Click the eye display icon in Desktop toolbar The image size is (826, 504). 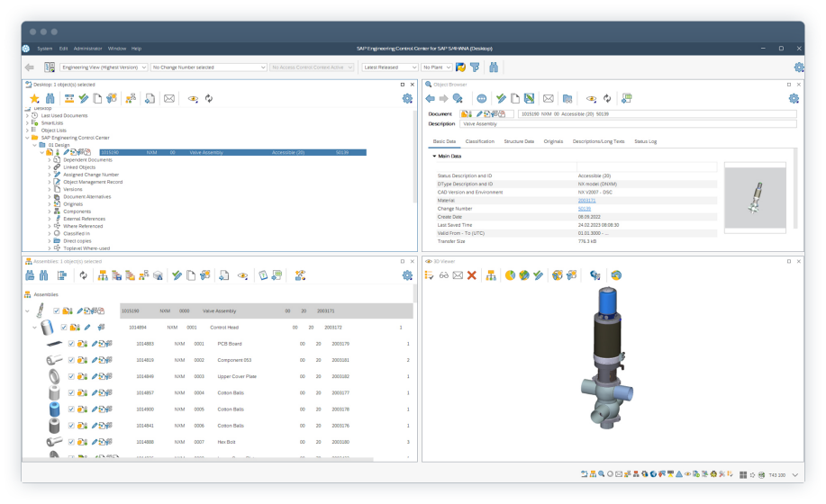pyautogui.click(x=194, y=98)
